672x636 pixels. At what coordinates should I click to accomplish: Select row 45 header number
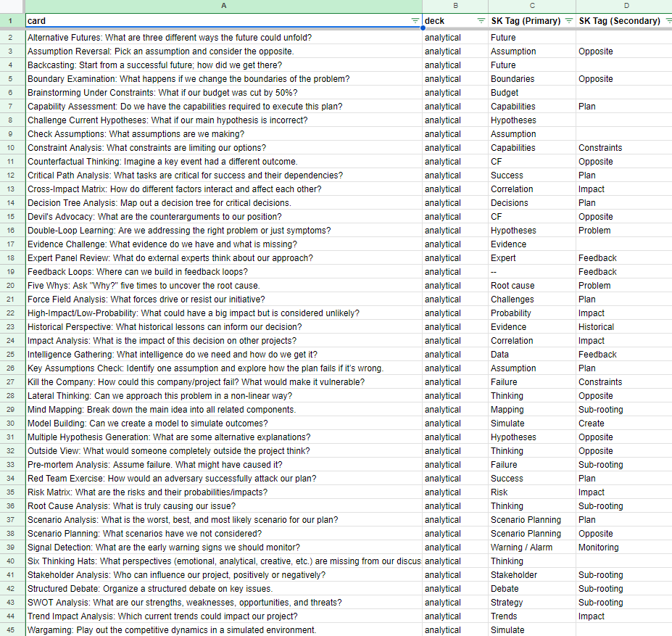pyautogui.click(x=10, y=630)
